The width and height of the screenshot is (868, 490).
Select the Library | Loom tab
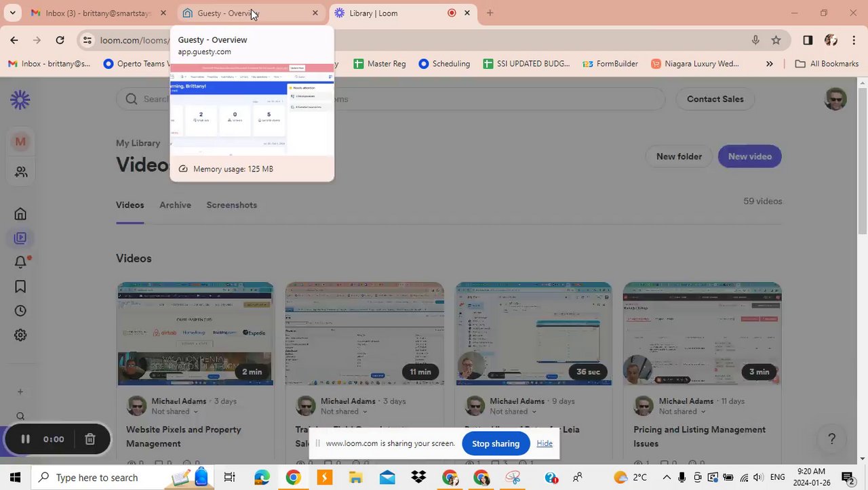tap(403, 13)
